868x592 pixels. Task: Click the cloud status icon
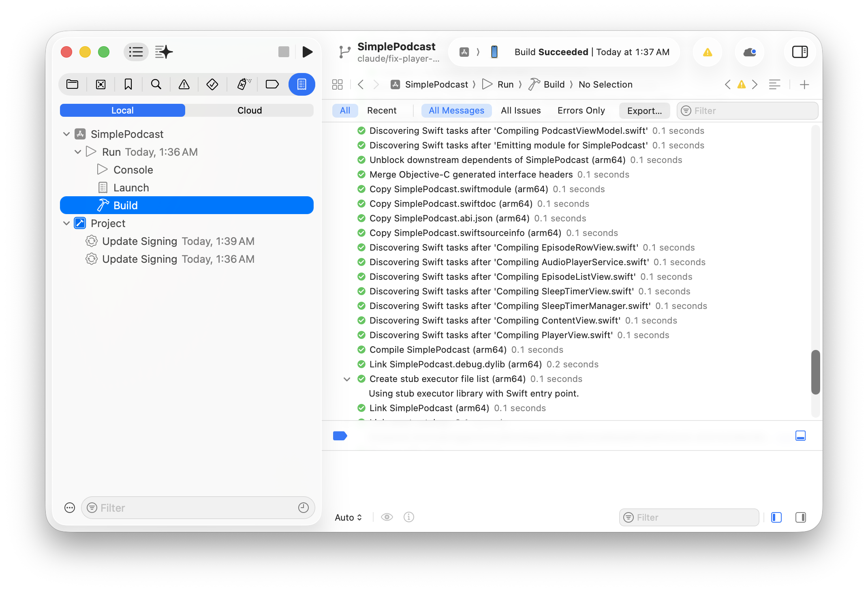(749, 52)
